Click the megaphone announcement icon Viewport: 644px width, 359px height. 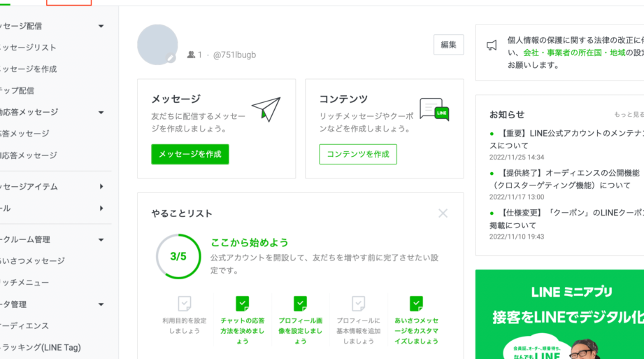pos(492,45)
